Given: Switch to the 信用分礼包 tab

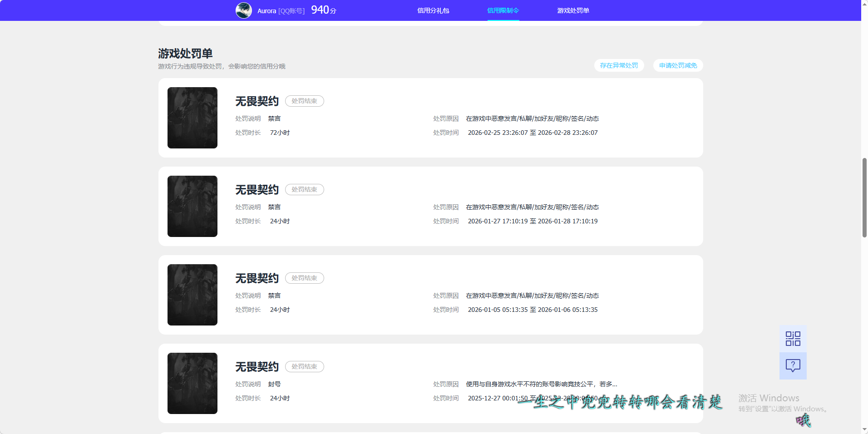Looking at the screenshot, I should coord(433,10).
